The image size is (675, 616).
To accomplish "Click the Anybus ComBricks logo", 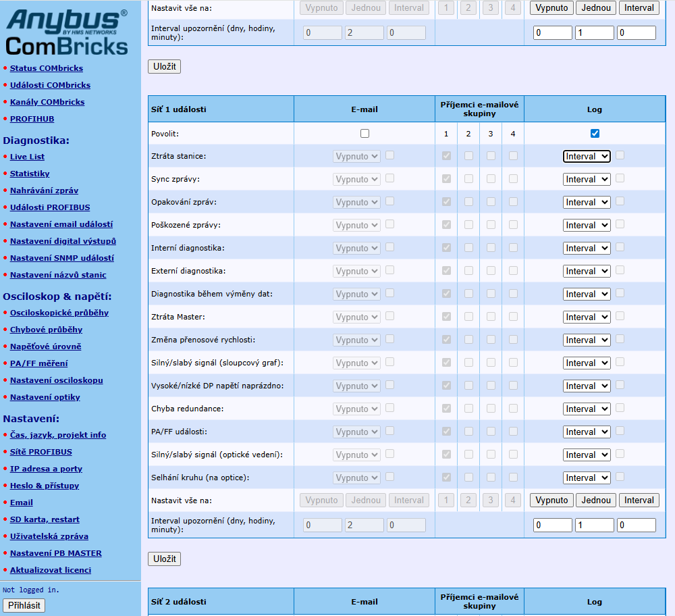I will coord(67,33).
